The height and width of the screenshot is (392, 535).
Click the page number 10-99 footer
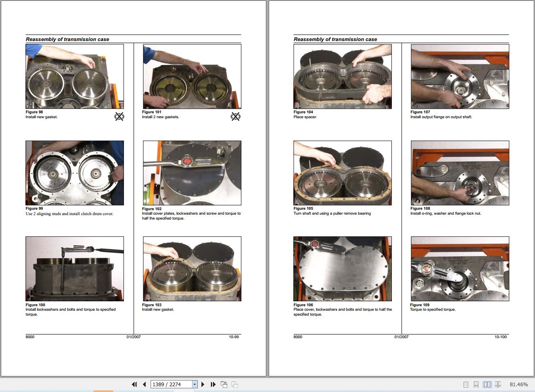(234, 337)
